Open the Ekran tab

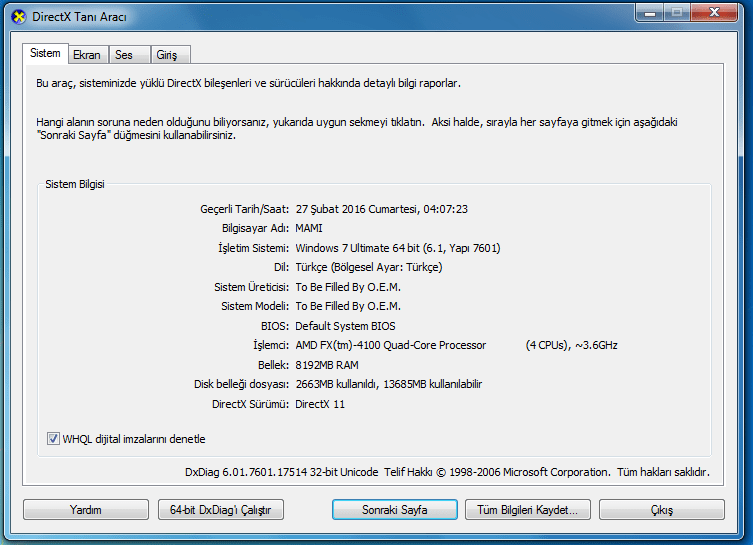click(x=87, y=55)
